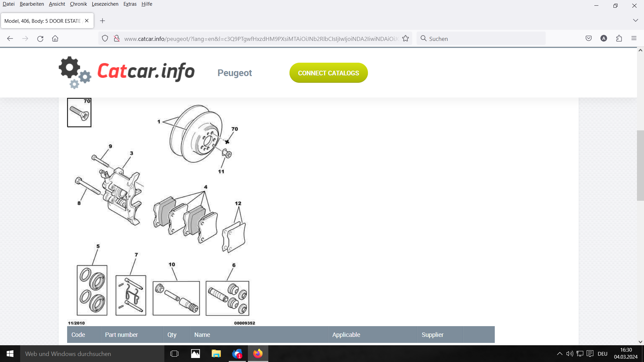
Task: Bookmark this page with the star icon
Action: [406, 39]
